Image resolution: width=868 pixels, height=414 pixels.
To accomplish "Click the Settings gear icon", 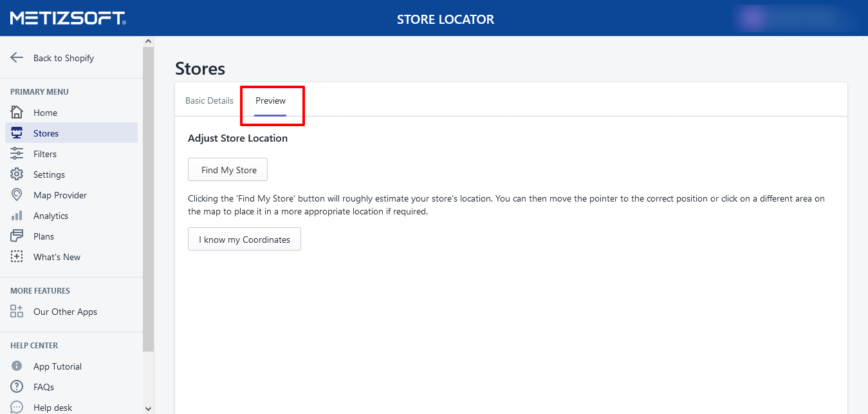I will (17, 174).
